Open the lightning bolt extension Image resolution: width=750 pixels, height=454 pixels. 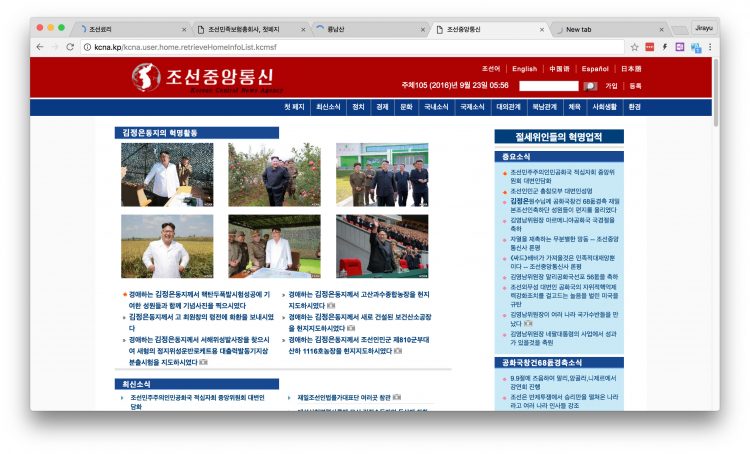[x=664, y=47]
